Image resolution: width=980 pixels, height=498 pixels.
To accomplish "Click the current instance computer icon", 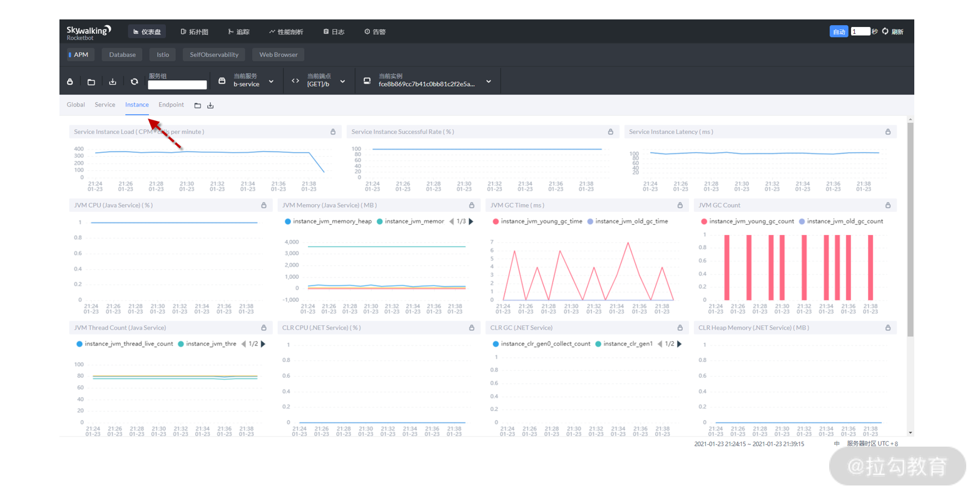I will click(367, 81).
